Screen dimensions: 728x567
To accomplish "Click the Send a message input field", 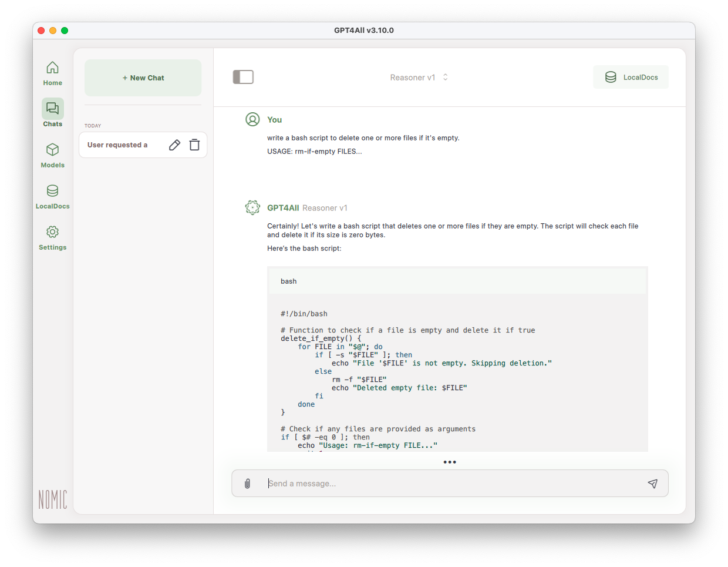I will pyautogui.click(x=452, y=484).
